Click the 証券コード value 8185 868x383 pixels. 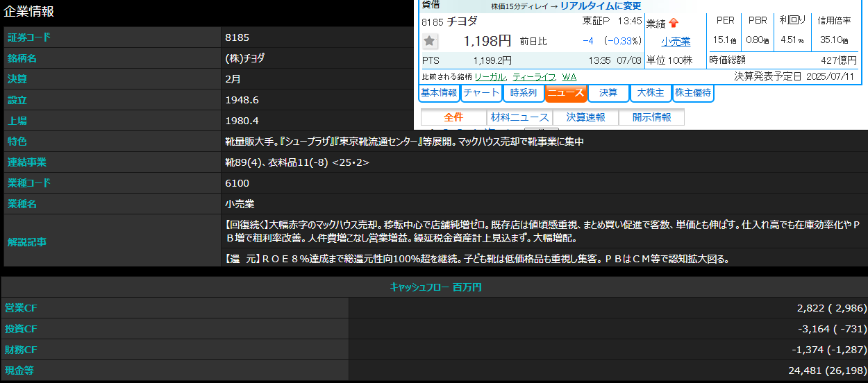(x=237, y=37)
